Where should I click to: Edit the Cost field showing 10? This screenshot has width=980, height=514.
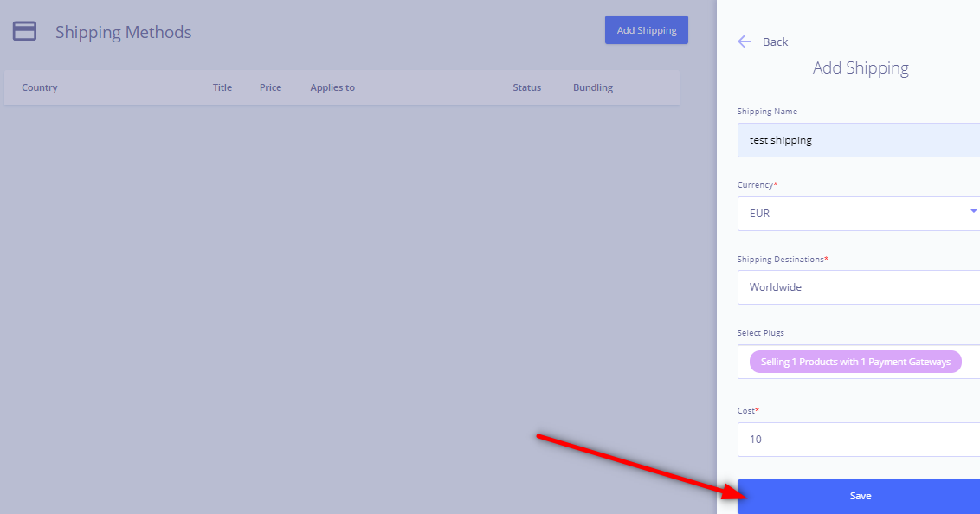[859, 440]
